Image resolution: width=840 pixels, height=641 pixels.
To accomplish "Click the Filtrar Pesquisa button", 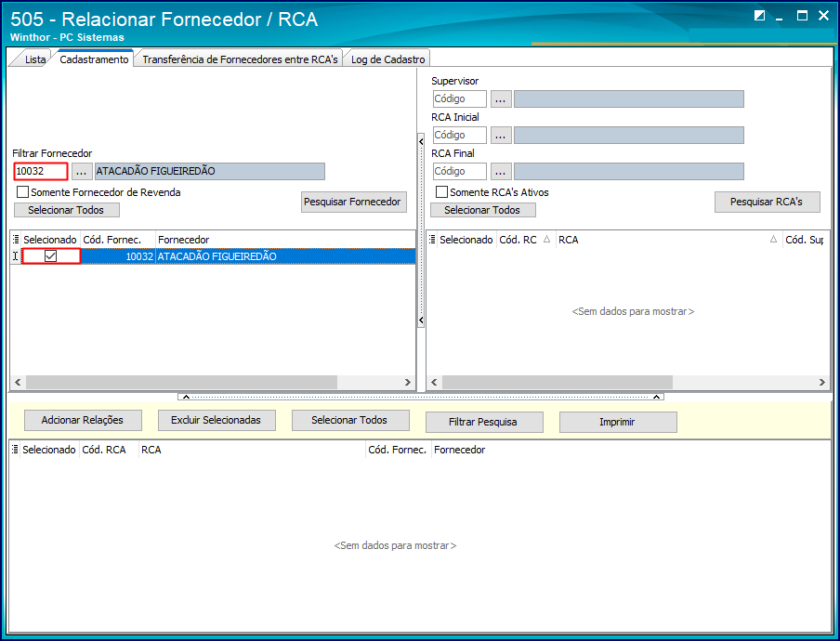I will [x=484, y=422].
